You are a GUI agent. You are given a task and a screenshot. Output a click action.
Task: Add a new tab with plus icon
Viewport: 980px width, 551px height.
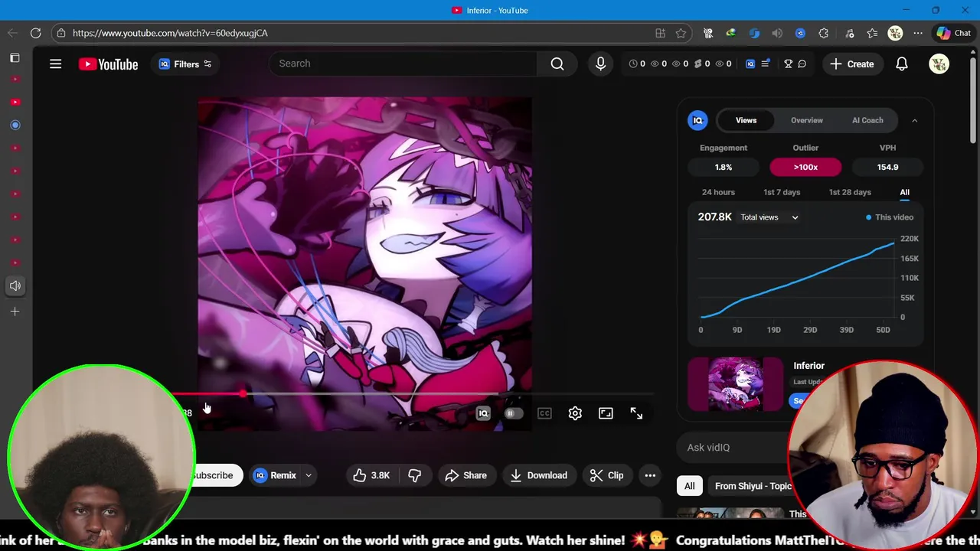tap(15, 311)
